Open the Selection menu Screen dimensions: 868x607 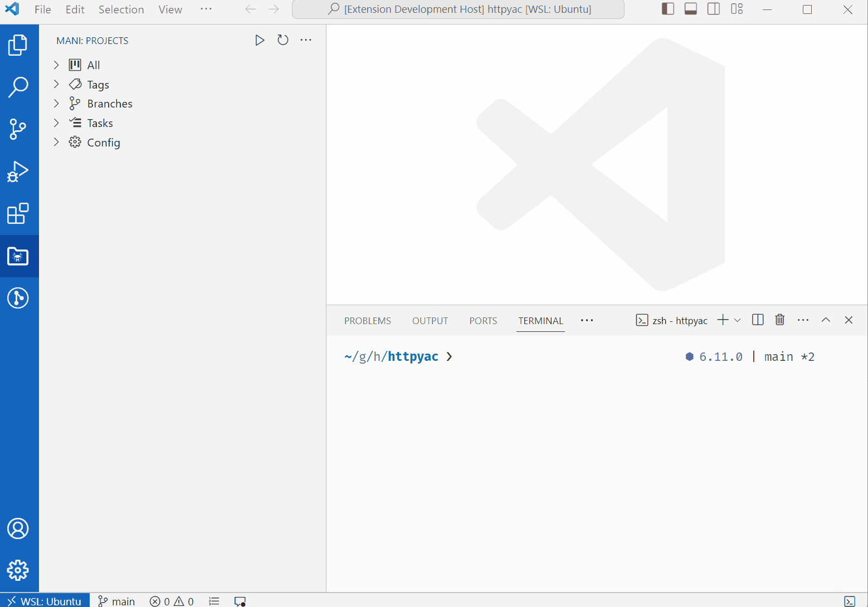click(x=121, y=9)
